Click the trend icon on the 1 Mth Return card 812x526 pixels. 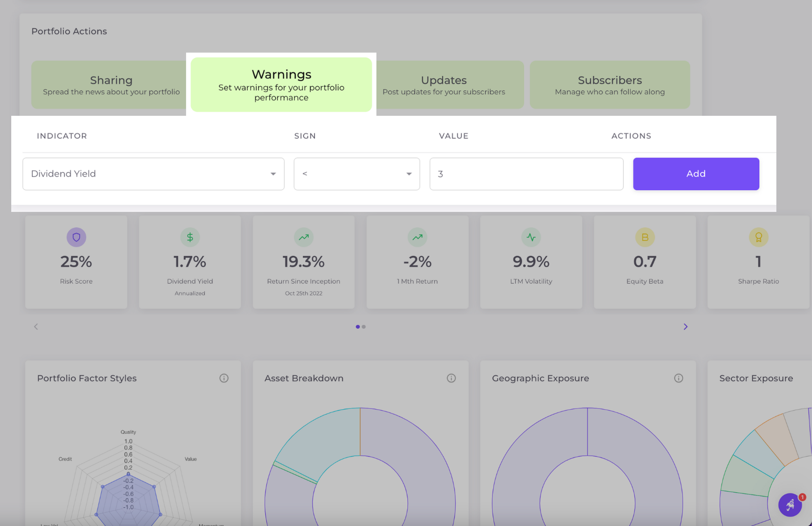417,237
